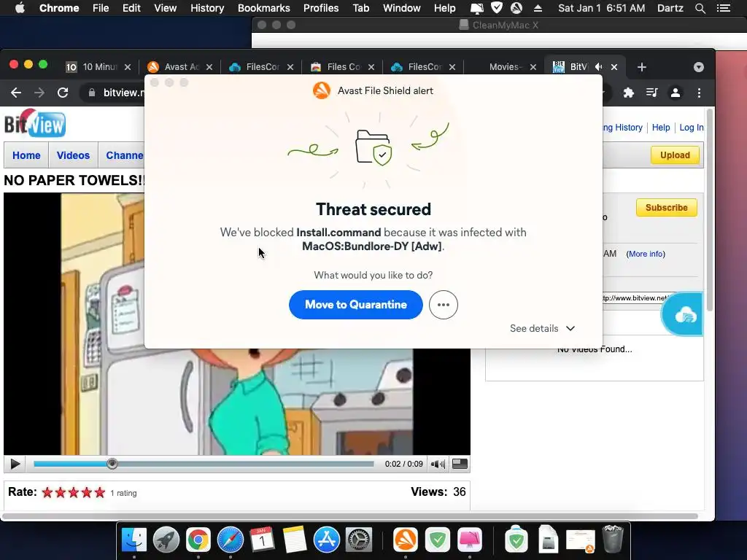This screenshot has width=747, height=560.
Task: Open Chrome extensions puzzle icon
Action: click(628, 93)
